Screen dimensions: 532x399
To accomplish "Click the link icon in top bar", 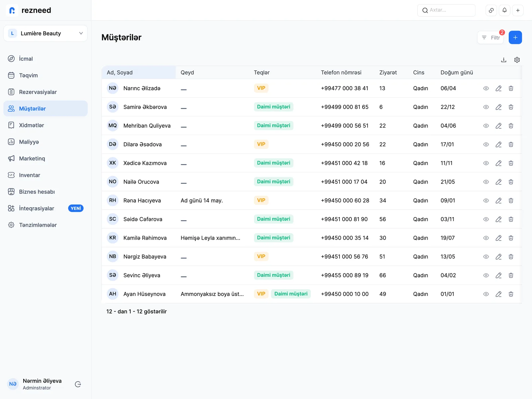I will [491, 10].
